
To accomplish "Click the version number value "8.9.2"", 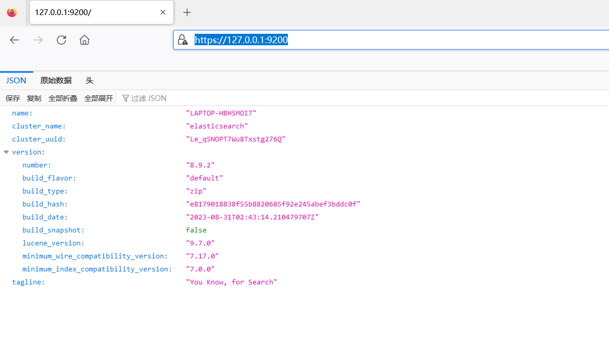I will coord(200,165).
